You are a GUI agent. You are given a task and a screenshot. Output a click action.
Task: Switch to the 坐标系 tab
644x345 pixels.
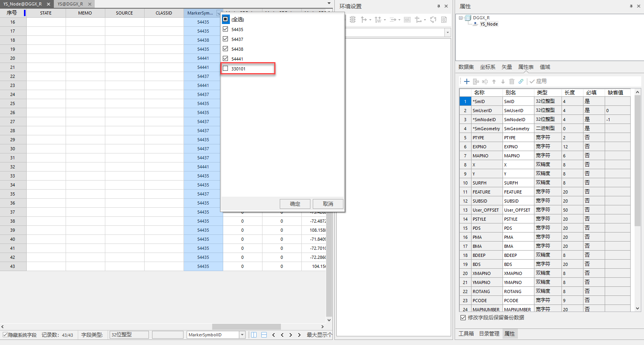[x=487, y=67]
